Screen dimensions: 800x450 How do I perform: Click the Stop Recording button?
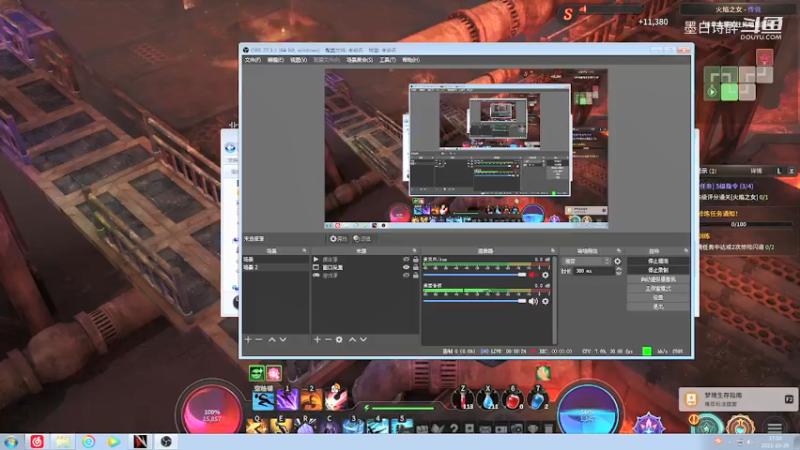click(658, 270)
